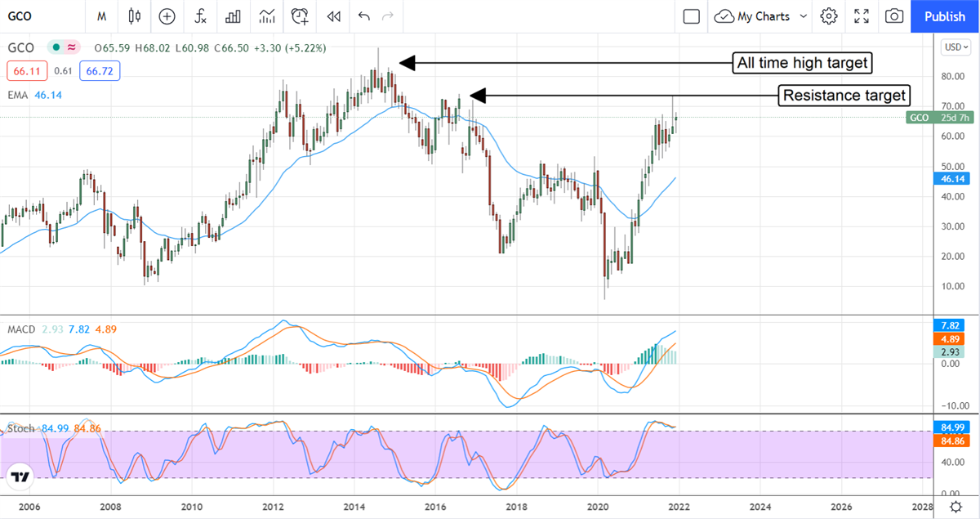980x519 pixels.
Task: Select the EMA indicator legend
Action: pyautogui.click(x=16, y=95)
